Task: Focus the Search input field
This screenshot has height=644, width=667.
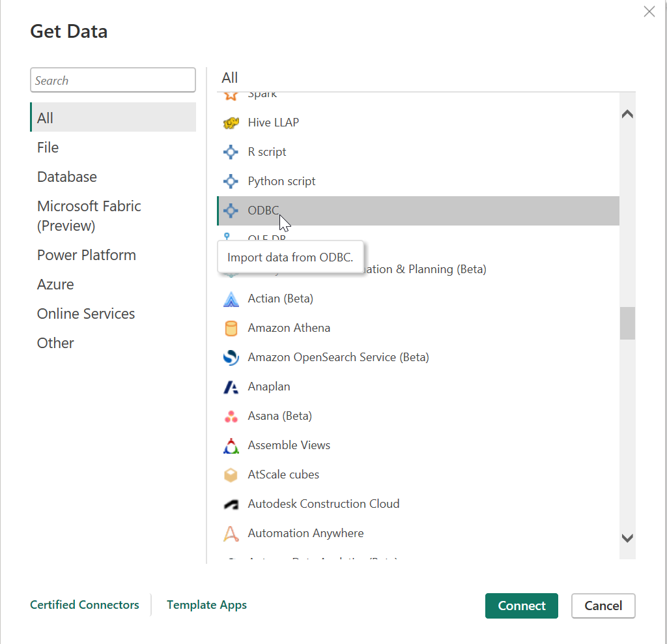Action: pos(113,80)
